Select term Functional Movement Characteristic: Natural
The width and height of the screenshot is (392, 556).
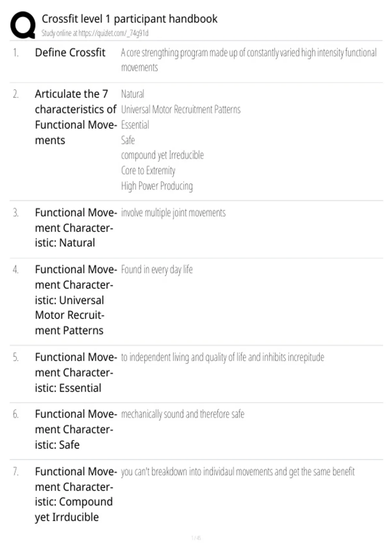76,228
